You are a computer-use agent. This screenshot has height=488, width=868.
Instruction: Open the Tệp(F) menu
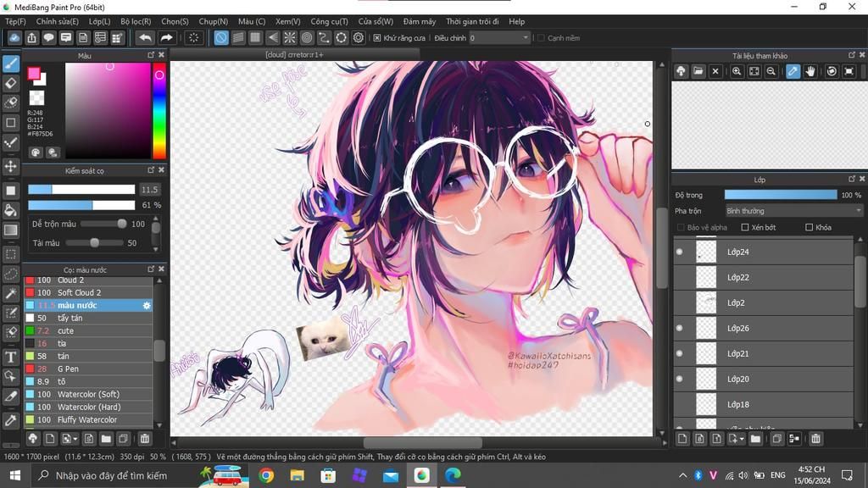point(15,21)
